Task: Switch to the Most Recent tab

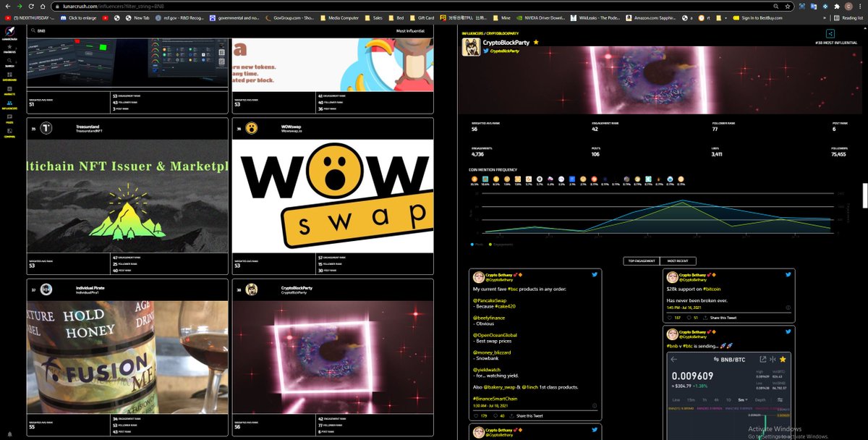Action: (x=678, y=261)
